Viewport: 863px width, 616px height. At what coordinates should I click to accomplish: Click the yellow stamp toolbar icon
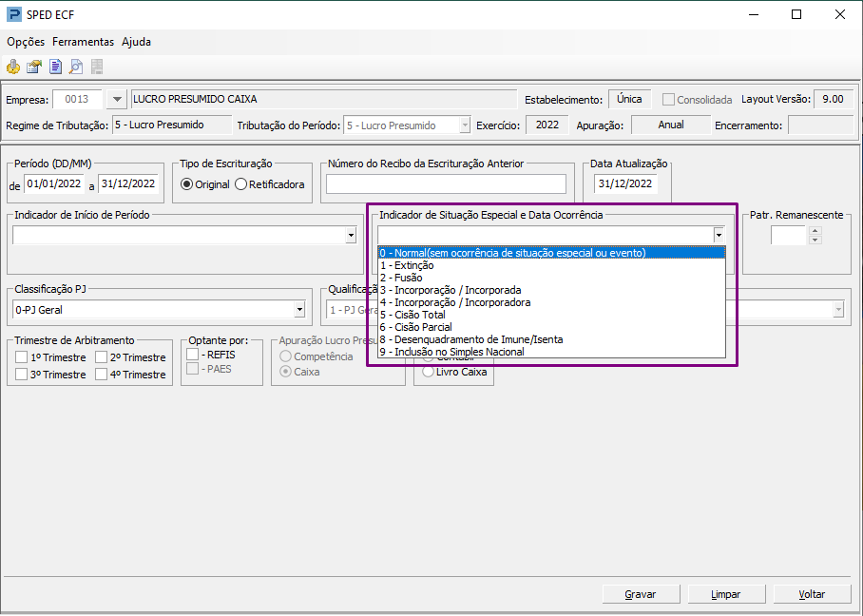(13, 67)
